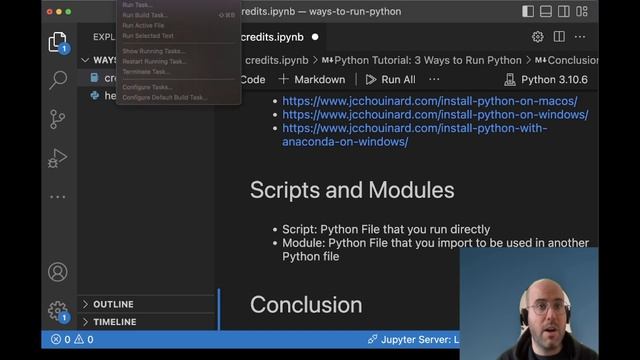Toggle the secondary side bar layout icon
Screen dimensions: 640x360
(564, 11)
